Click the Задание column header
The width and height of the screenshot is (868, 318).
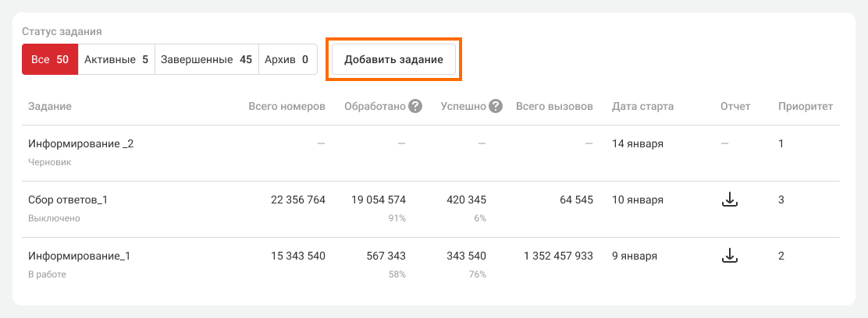[50, 106]
